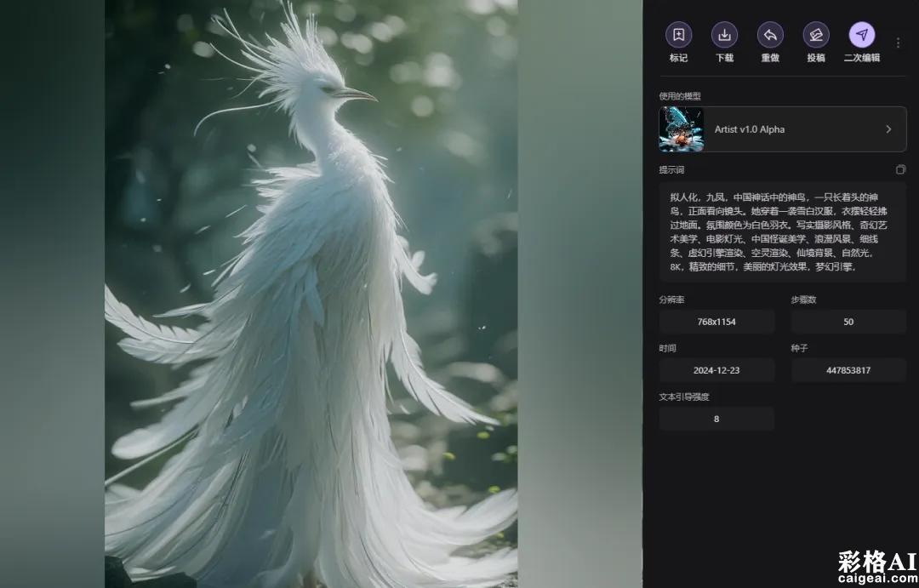This screenshot has width=919, height=588.
Task: Select the seed value 447853817
Action: coord(848,370)
